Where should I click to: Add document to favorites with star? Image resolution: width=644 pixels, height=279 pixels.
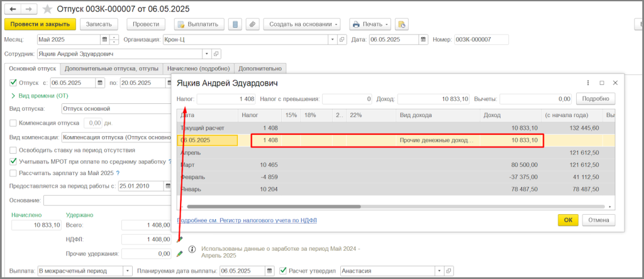pyautogui.click(x=48, y=9)
